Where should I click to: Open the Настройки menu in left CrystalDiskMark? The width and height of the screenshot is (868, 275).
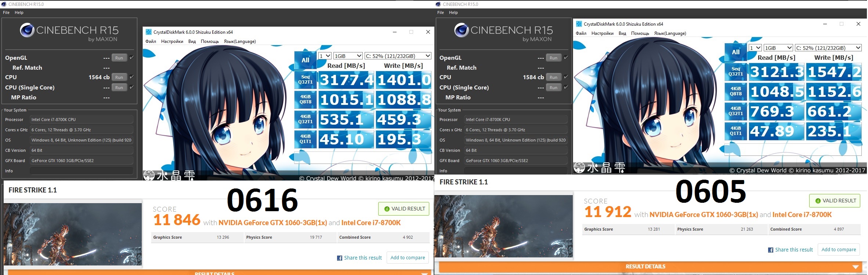[x=172, y=41]
